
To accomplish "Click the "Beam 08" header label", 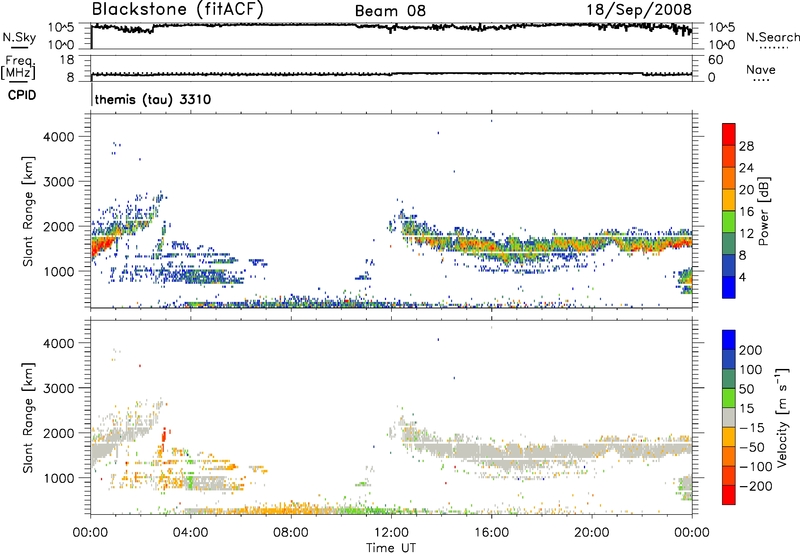I will (x=390, y=11).
